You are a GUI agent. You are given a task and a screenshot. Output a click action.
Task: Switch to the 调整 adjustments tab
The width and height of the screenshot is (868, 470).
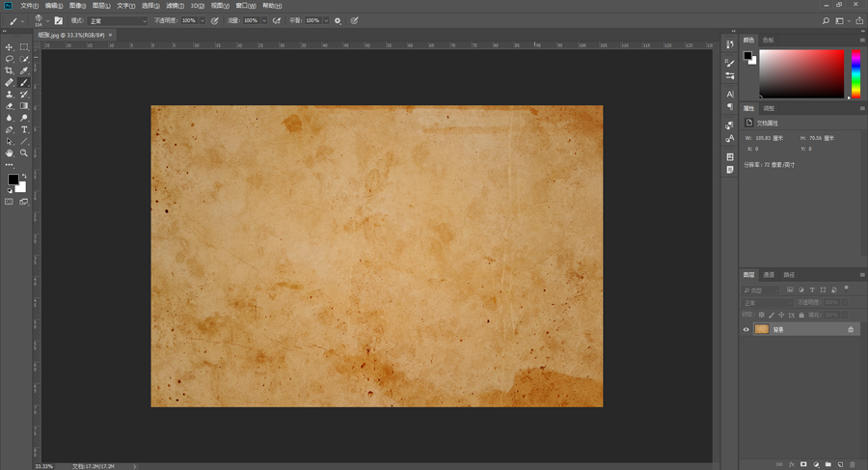769,109
